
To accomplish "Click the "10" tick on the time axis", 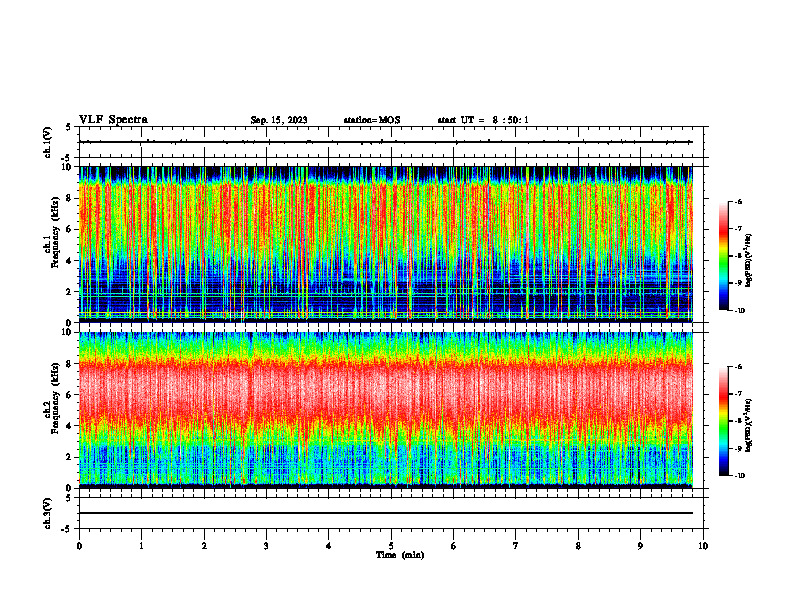I will pyautogui.click(x=703, y=546).
